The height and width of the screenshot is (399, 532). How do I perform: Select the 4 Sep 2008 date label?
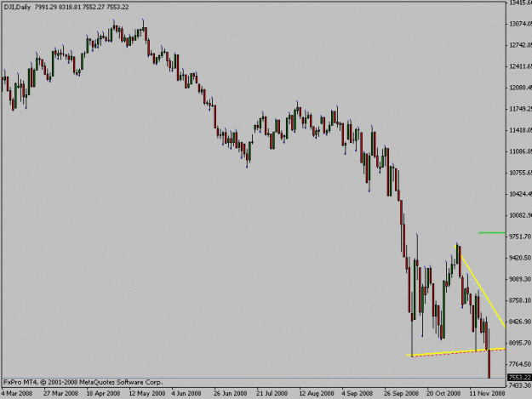tap(358, 394)
